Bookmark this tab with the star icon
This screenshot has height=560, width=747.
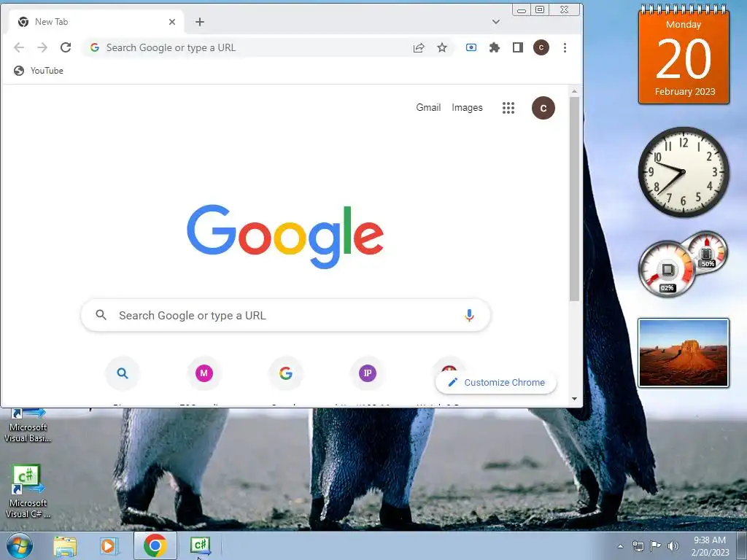point(442,47)
